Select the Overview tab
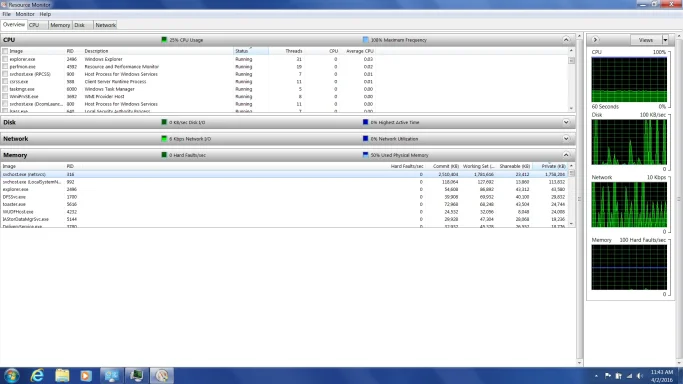 click(x=14, y=25)
